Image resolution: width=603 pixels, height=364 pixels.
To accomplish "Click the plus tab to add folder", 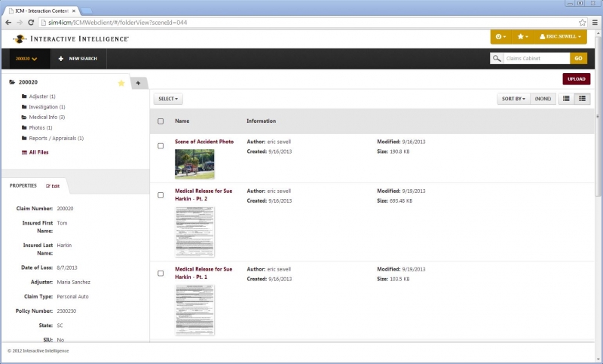I will [138, 83].
